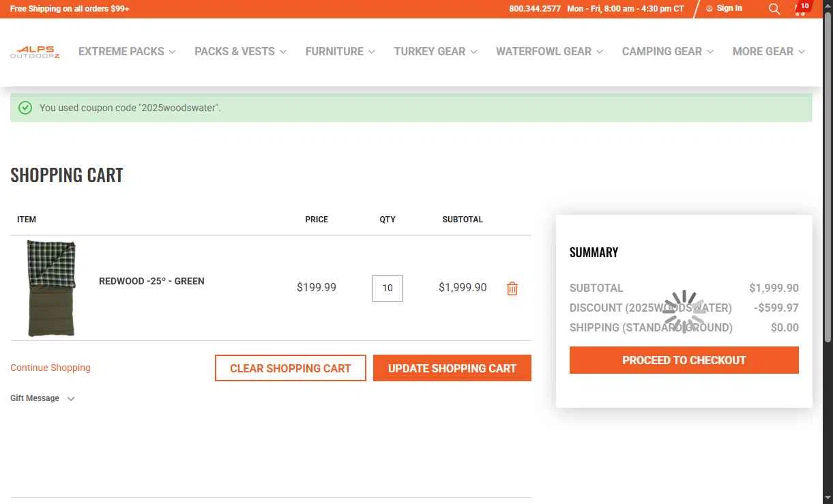The image size is (833, 504).
Task: Open the Camping Gear menu
Action: 668,51
